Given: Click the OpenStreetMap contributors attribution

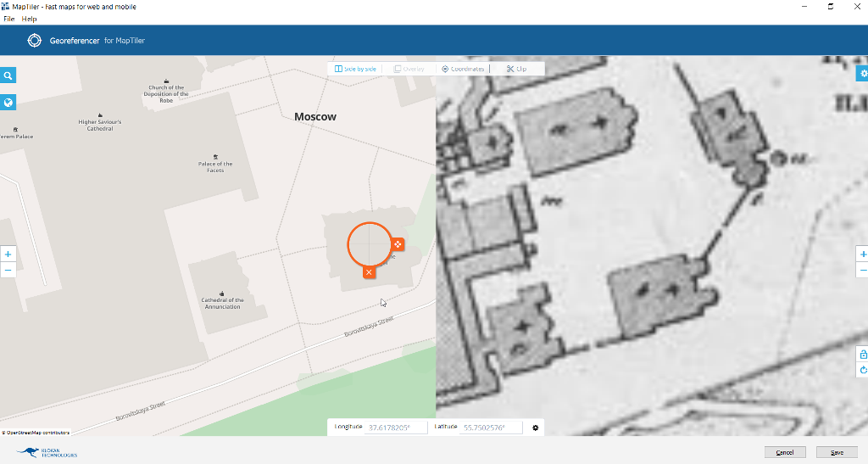Looking at the screenshot, I should tap(36, 433).
